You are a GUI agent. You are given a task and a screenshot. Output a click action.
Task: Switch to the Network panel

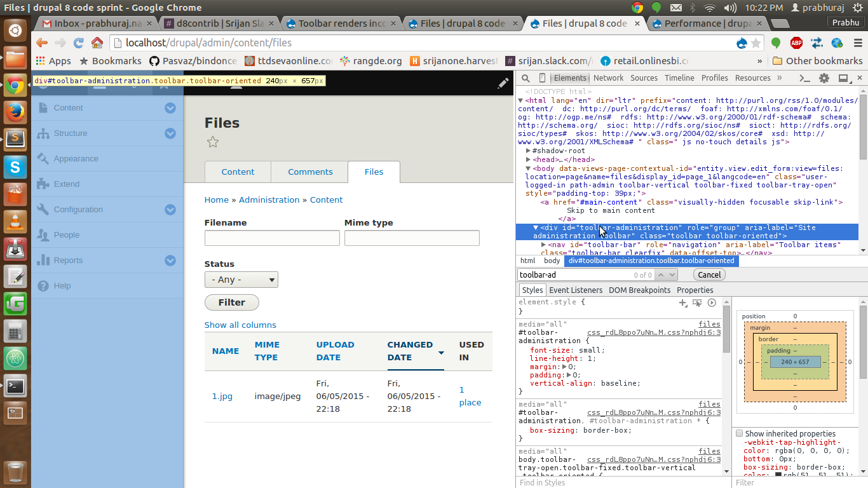tap(609, 78)
